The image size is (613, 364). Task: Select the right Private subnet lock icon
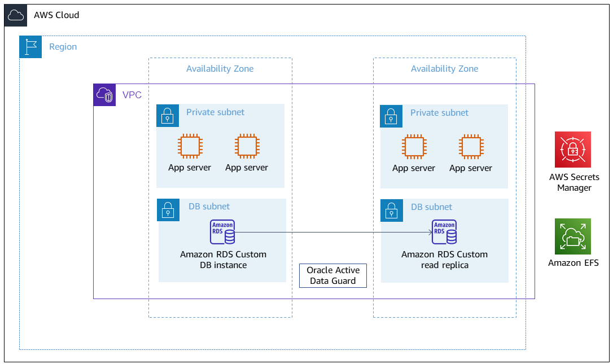click(x=392, y=116)
